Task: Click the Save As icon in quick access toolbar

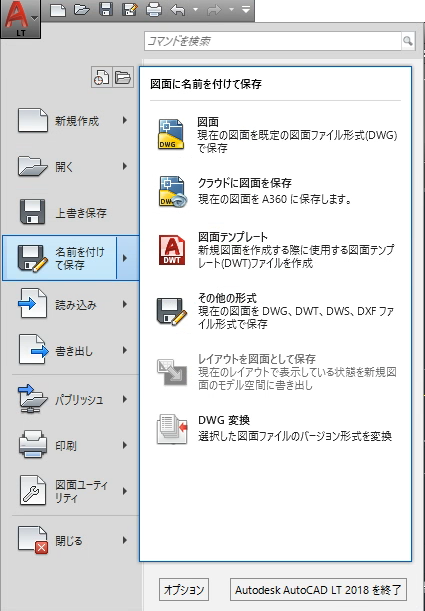Action: coord(129,9)
